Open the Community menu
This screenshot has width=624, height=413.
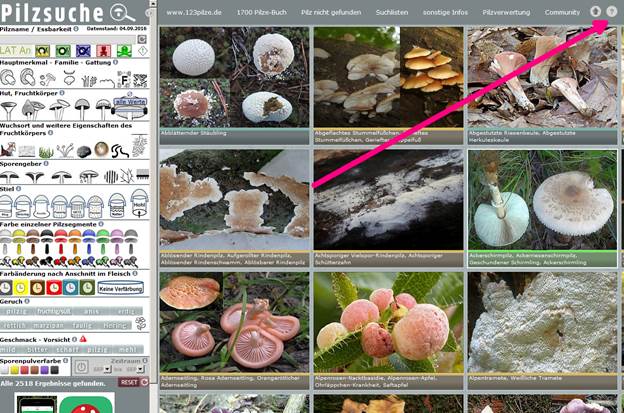pyautogui.click(x=562, y=12)
